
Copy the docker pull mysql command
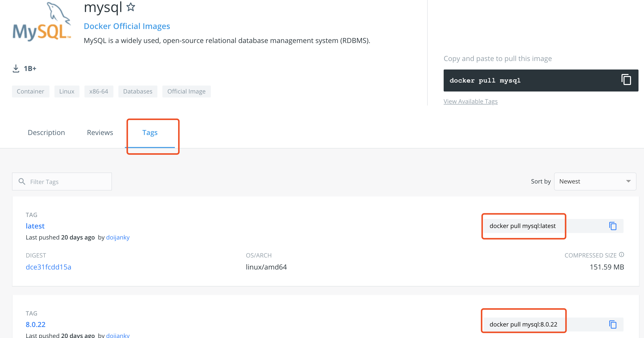(x=626, y=80)
